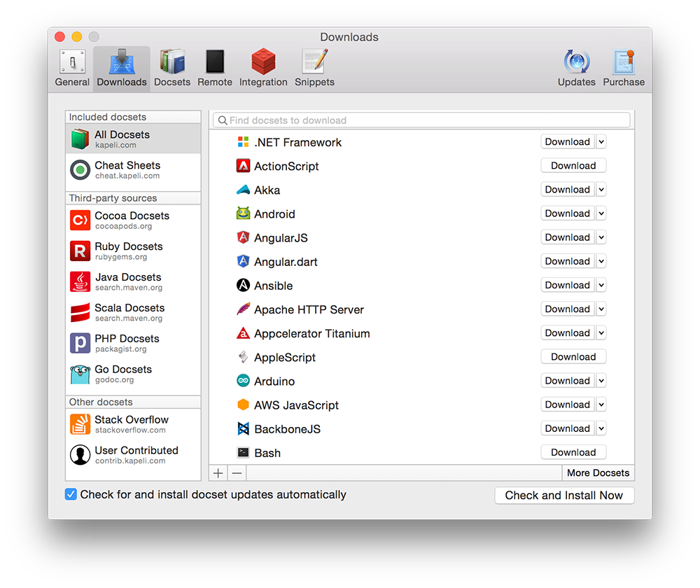
Task: Select Go Docsets gopher icon
Action: (x=80, y=374)
